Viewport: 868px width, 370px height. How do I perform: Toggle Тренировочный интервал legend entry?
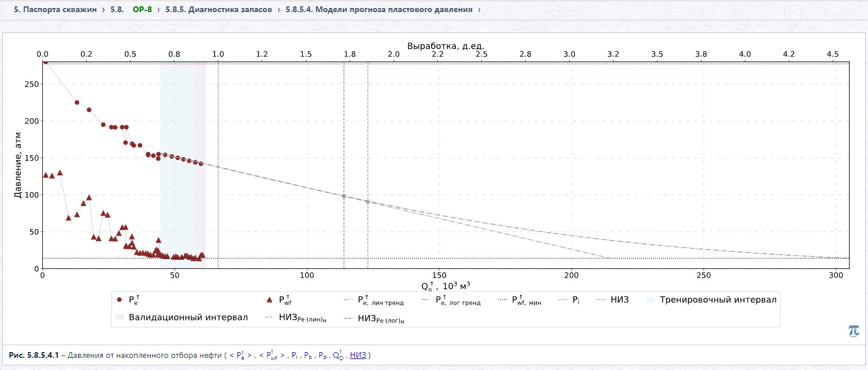click(x=711, y=300)
